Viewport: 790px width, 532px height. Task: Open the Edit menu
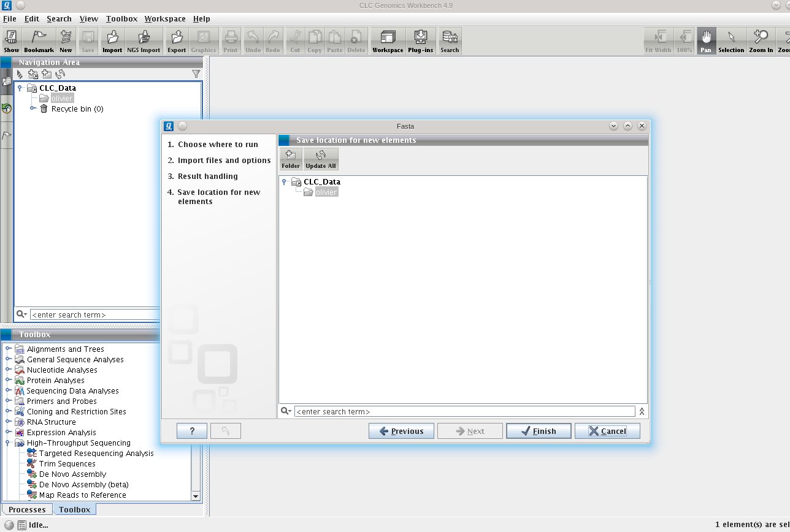tap(32, 19)
